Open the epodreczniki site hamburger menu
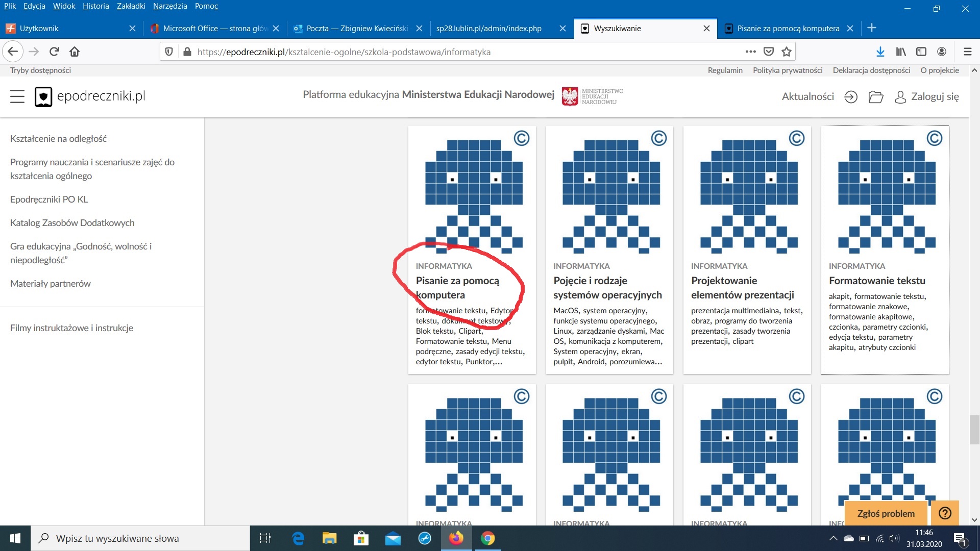The width and height of the screenshot is (980, 551). click(17, 96)
